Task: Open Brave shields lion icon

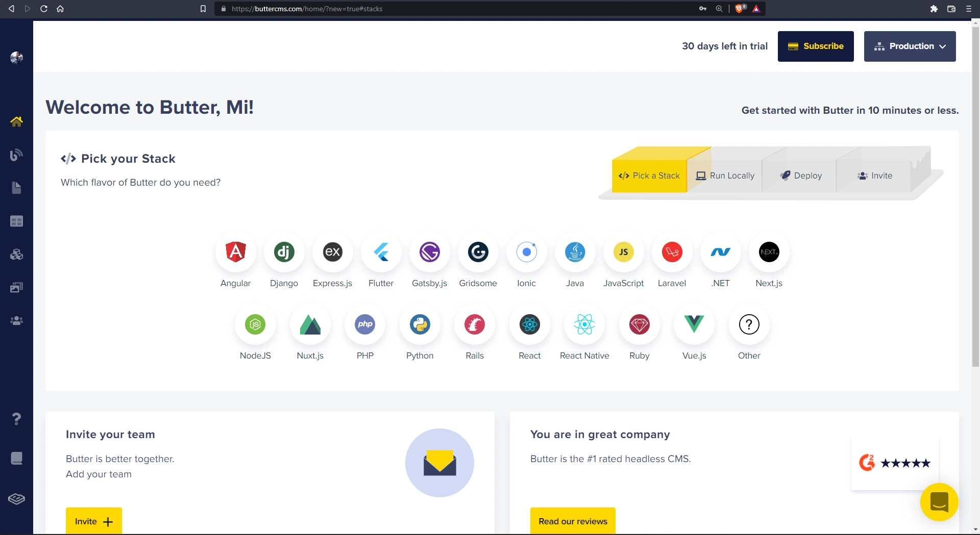Action: [x=739, y=9]
